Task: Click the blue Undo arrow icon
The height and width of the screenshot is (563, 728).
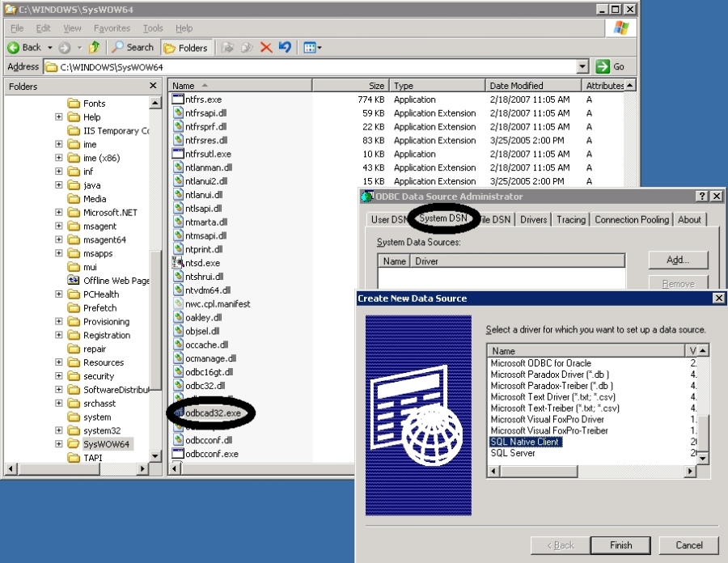Action: click(285, 47)
